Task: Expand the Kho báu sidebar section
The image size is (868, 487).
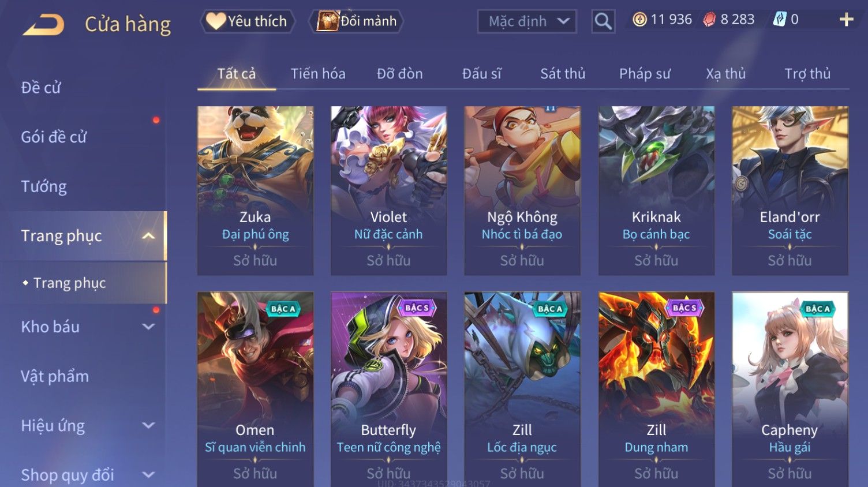Action: pyautogui.click(x=148, y=327)
